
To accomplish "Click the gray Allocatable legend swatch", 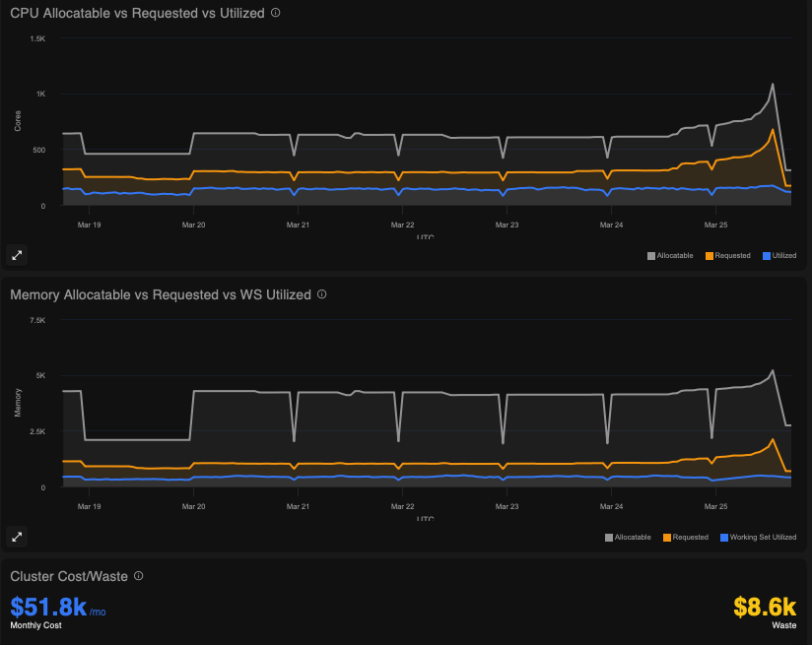I will (649, 255).
